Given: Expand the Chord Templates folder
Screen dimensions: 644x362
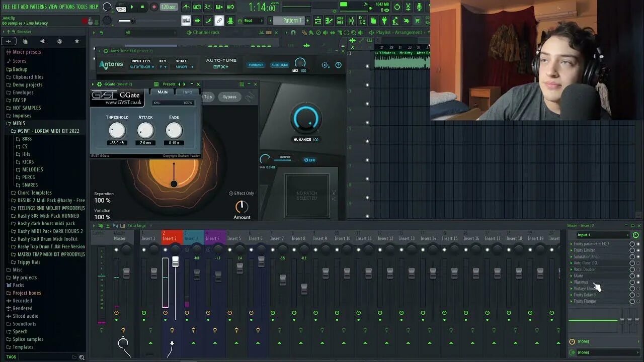Looking at the screenshot, I should pyautogui.click(x=34, y=193).
